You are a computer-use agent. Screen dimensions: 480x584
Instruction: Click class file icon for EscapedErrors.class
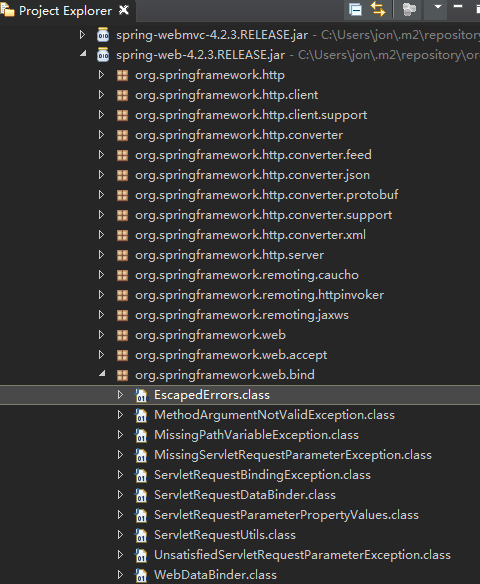tap(141, 395)
